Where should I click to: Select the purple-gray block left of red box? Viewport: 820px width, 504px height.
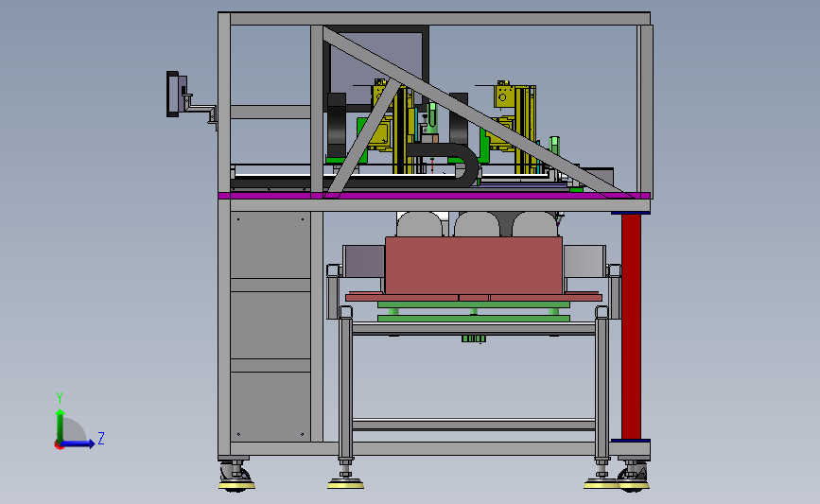point(364,261)
